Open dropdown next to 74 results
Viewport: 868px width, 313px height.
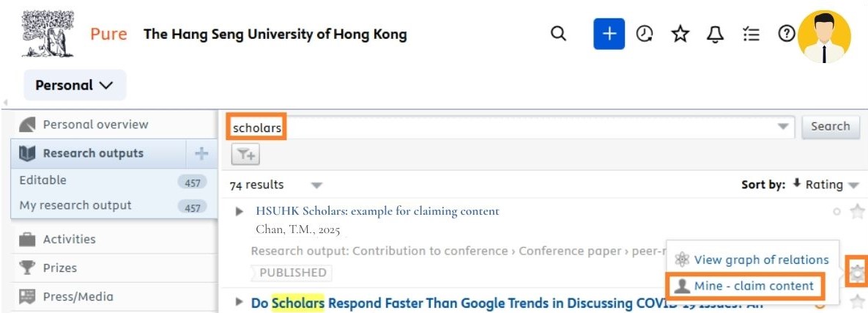point(316,185)
